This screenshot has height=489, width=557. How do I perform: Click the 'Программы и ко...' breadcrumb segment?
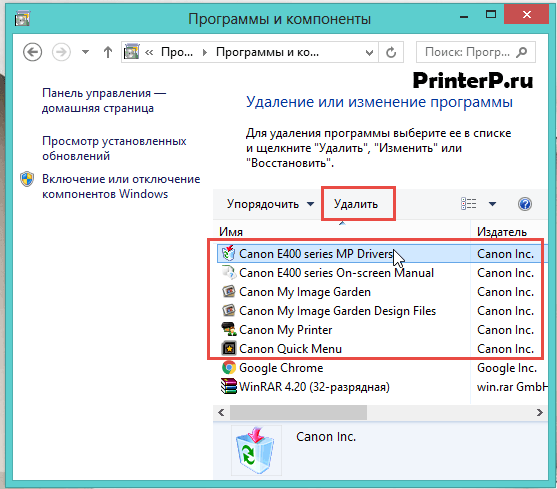click(x=267, y=52)
